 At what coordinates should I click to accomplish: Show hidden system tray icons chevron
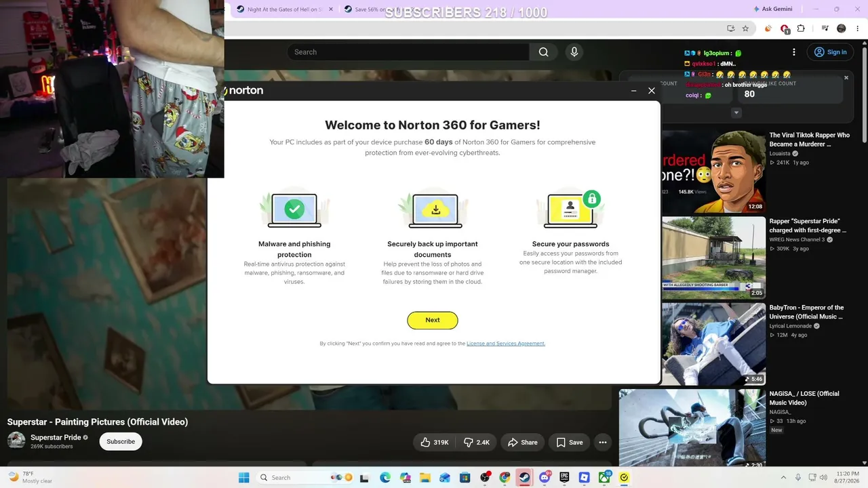(783, 478)
